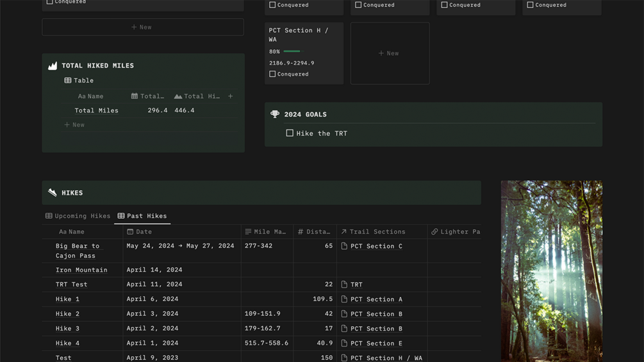
Task: Click the wide + New button above Total Hiked Miles
Action: (143, 27)
